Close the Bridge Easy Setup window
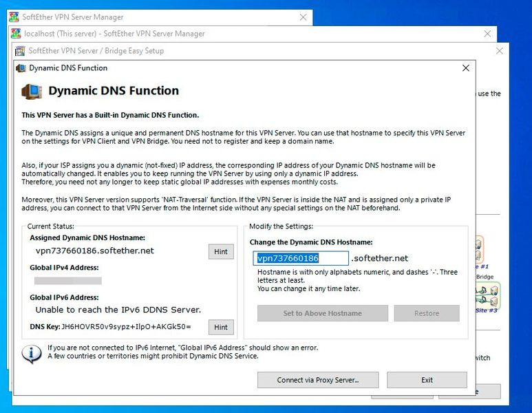532x413 pixels. 500,51
